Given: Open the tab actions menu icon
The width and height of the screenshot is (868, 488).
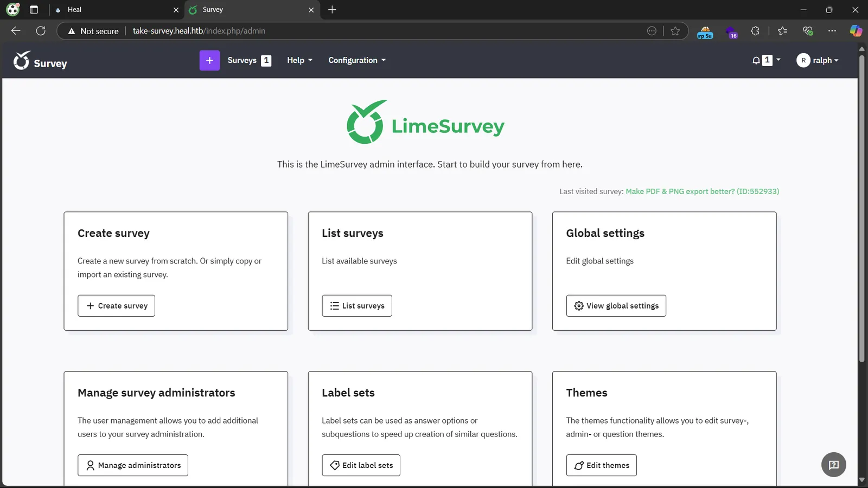Looking at the screenshot, I should [x=34, y=10].
